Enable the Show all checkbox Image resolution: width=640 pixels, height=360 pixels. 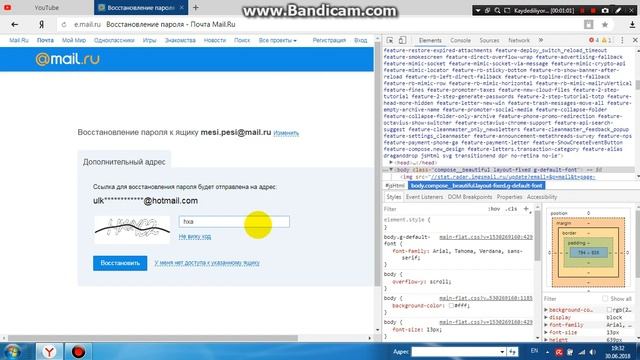pos(605,299)
